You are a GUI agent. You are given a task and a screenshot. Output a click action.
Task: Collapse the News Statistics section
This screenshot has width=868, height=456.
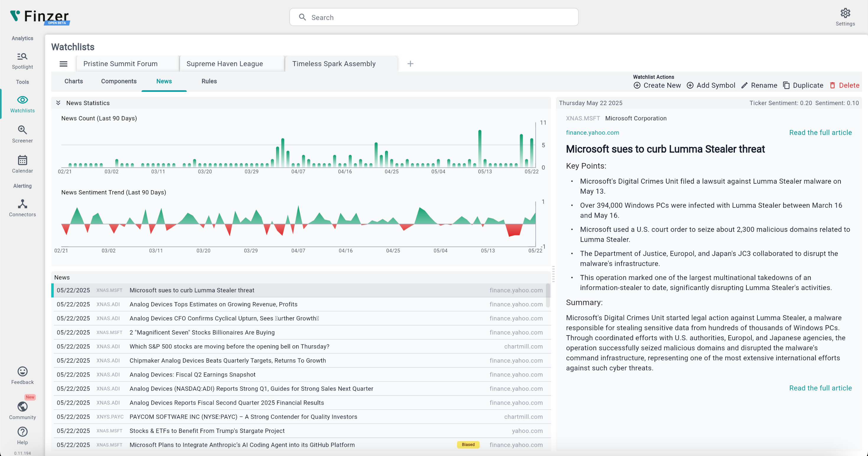[x=58, y=103]
